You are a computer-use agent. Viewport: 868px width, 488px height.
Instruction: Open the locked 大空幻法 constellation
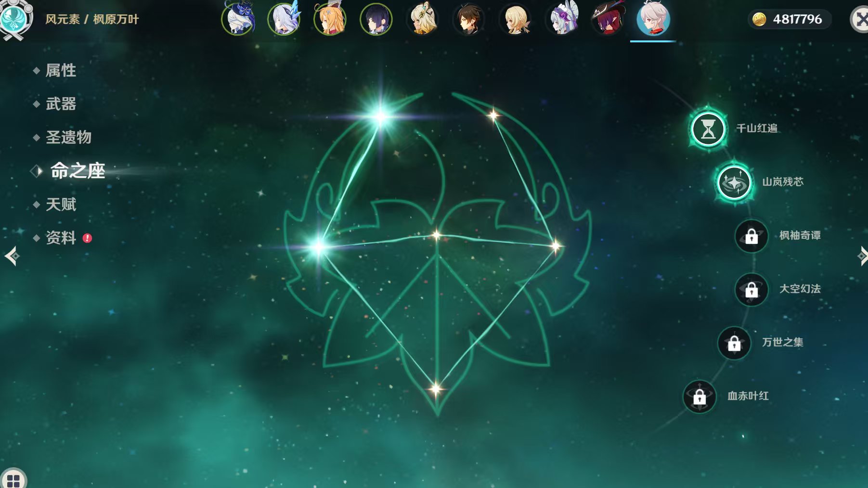tap(751, 289)
